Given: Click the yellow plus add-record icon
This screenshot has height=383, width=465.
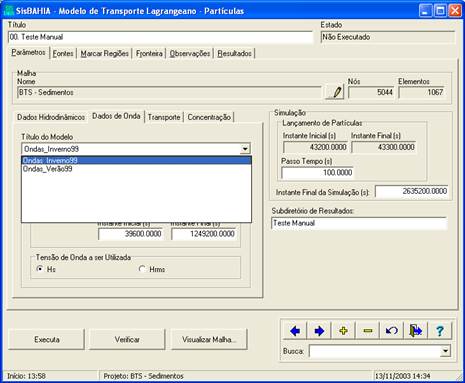Looking at the screenshot, I should (x=343, y=331).
